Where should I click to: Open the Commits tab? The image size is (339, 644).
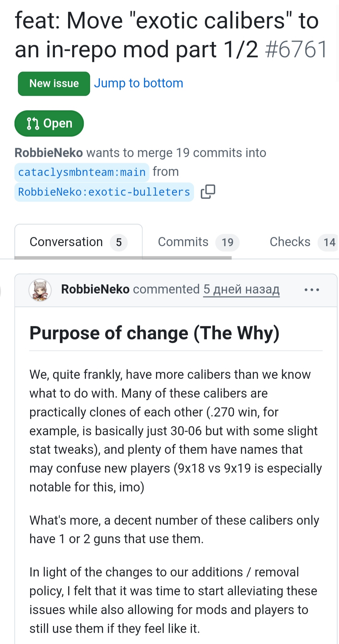(183, 242)
